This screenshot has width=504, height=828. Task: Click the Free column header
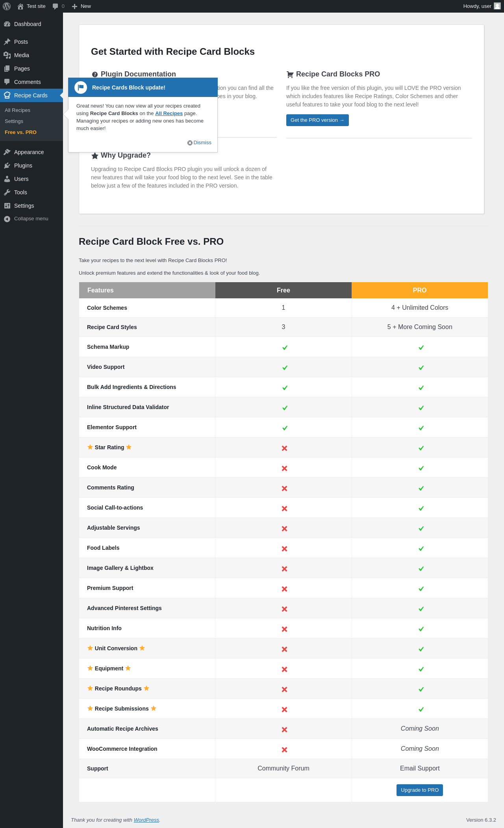point(283,290)
